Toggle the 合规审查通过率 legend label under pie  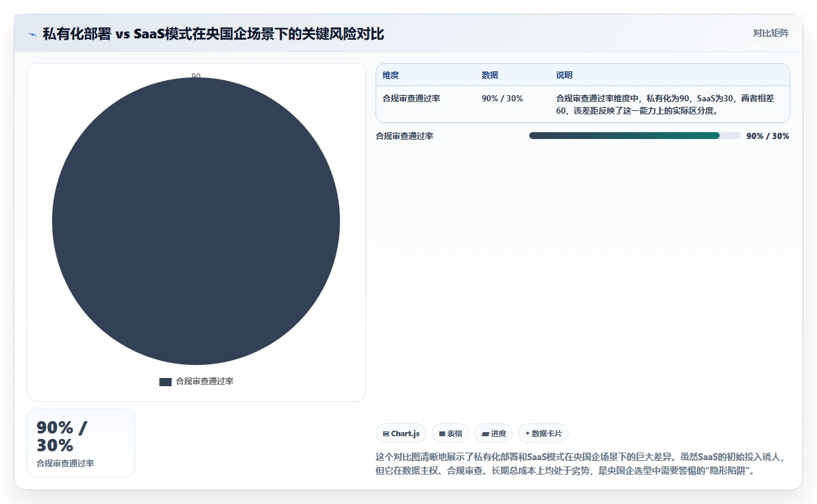point(204,381)
